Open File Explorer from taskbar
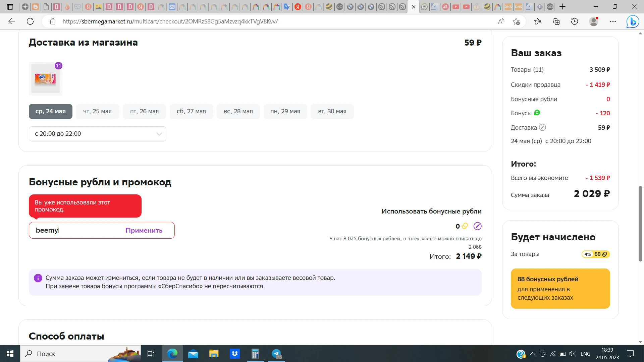 coord(214,354)
